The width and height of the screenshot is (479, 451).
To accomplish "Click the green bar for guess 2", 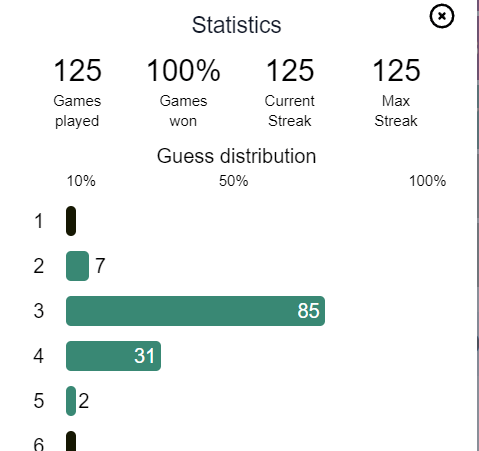I will (77, 266).
